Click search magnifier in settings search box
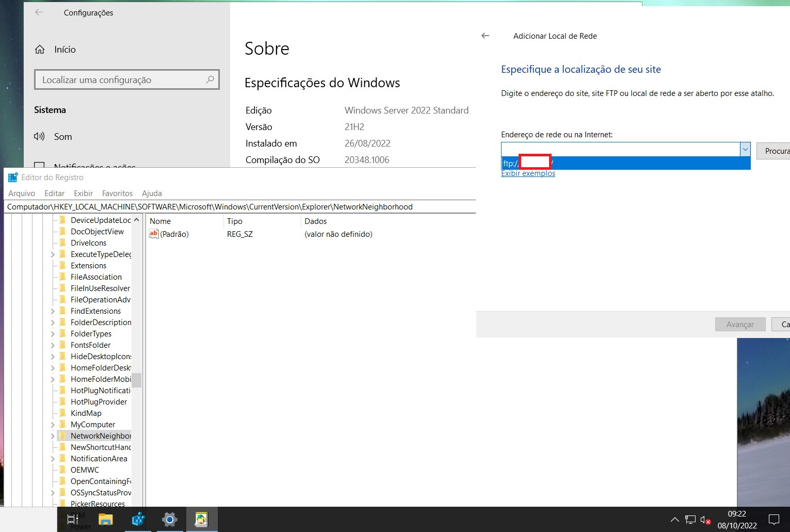 [x=209, y=79]
